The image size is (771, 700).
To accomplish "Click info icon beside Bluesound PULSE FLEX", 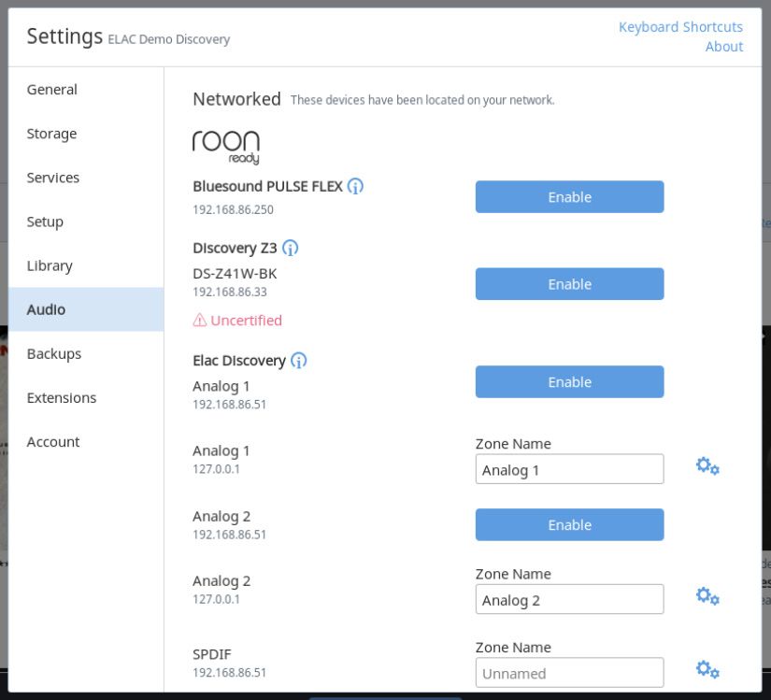I will [x=355, y=186].
